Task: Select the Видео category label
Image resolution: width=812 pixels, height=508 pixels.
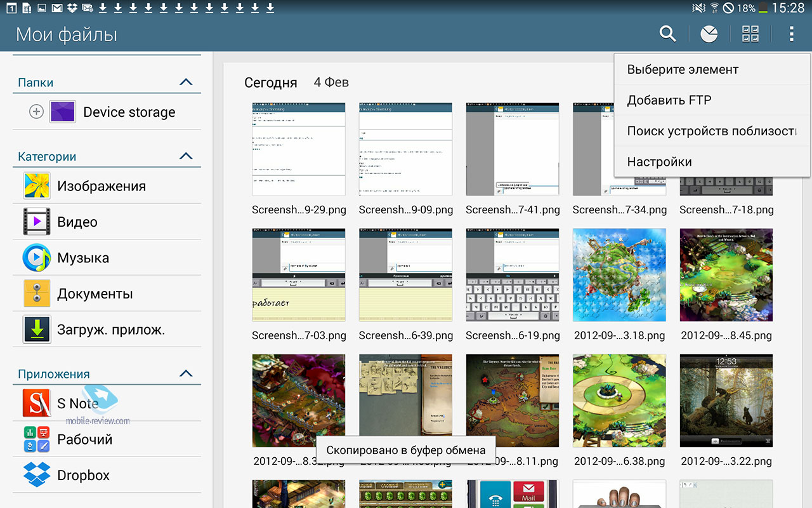Action: 77,222
